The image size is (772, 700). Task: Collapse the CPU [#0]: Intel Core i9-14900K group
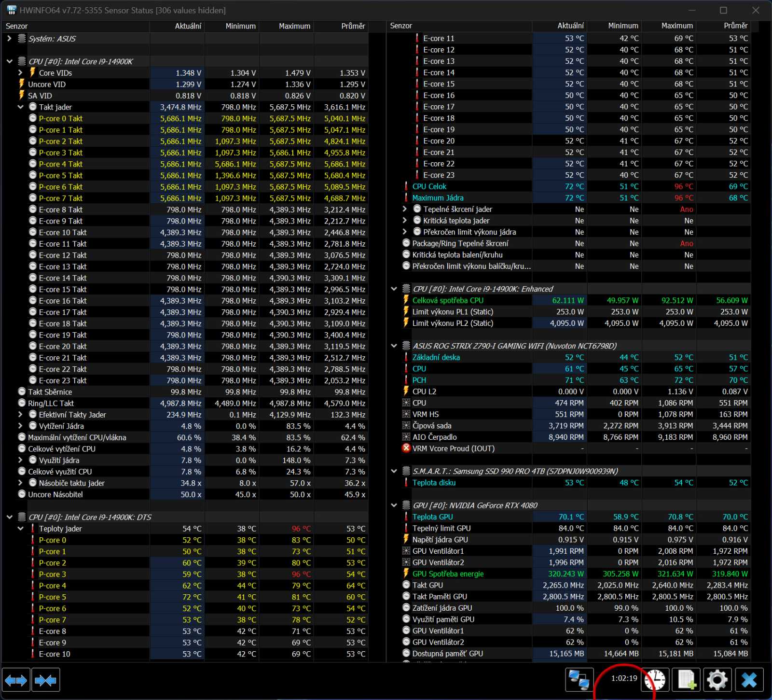click(x=9, y=61)
